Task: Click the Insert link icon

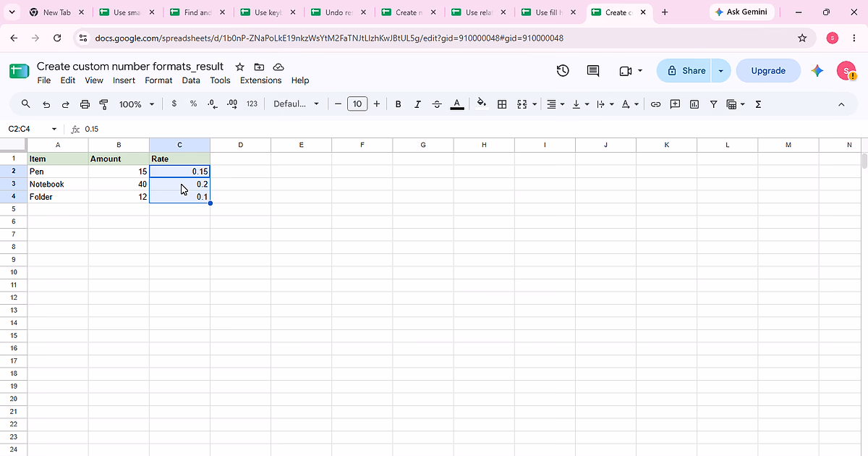Action: point(655,104)
